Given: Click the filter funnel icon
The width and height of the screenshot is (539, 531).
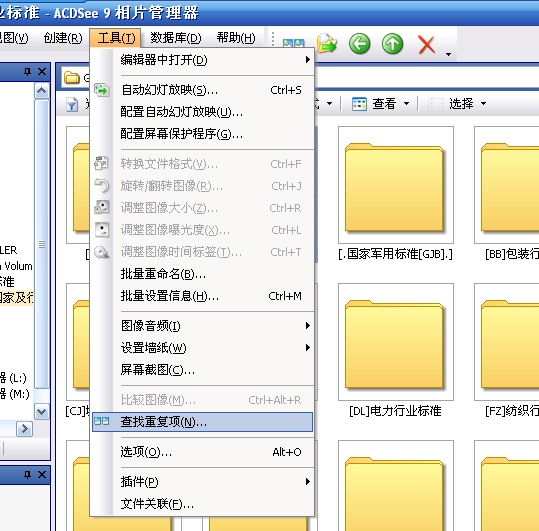Looking at the screenshot, I should (x=72, y=104).
